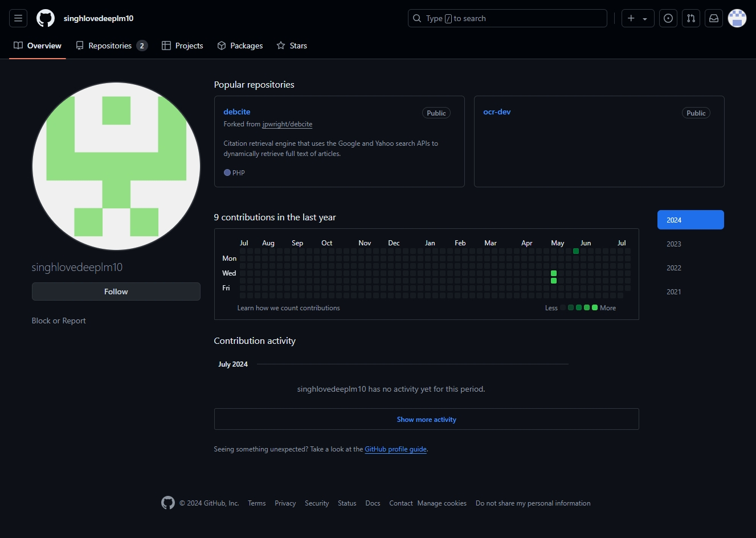Open the Issues icon in header
Image resolution: width=756 pixels, height=538 pixels.
coord(668,18)
